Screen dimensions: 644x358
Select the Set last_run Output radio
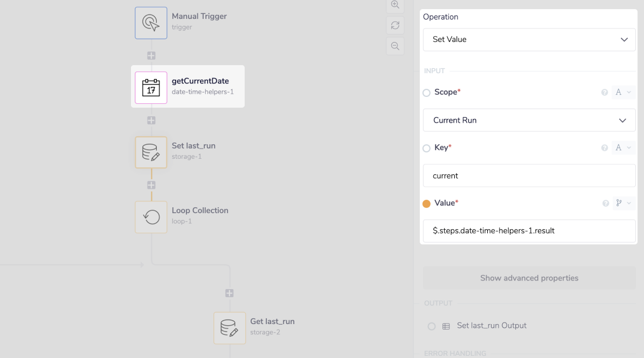pos(432,326)
